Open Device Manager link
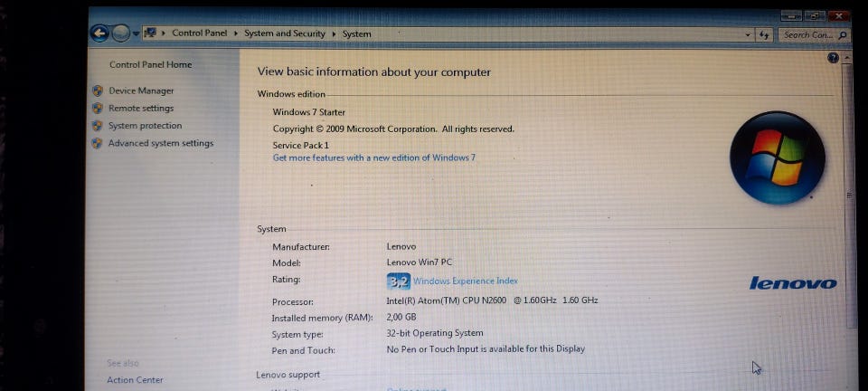Screen dimensions: 868x391 coord(141,91)
